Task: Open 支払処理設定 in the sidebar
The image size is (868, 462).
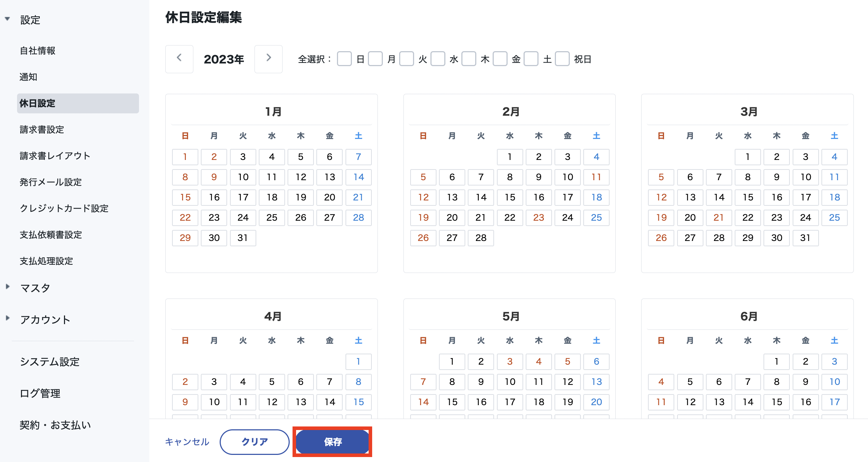Action: 46,261
